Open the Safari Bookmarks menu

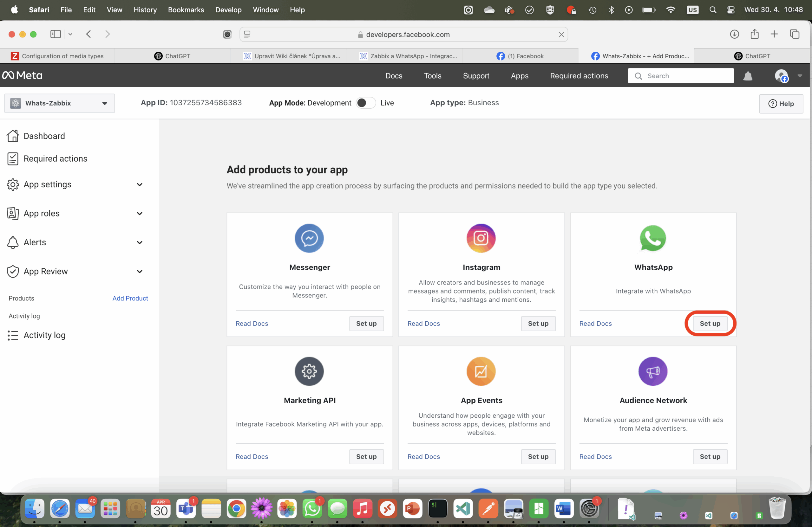tap(186, 10)
